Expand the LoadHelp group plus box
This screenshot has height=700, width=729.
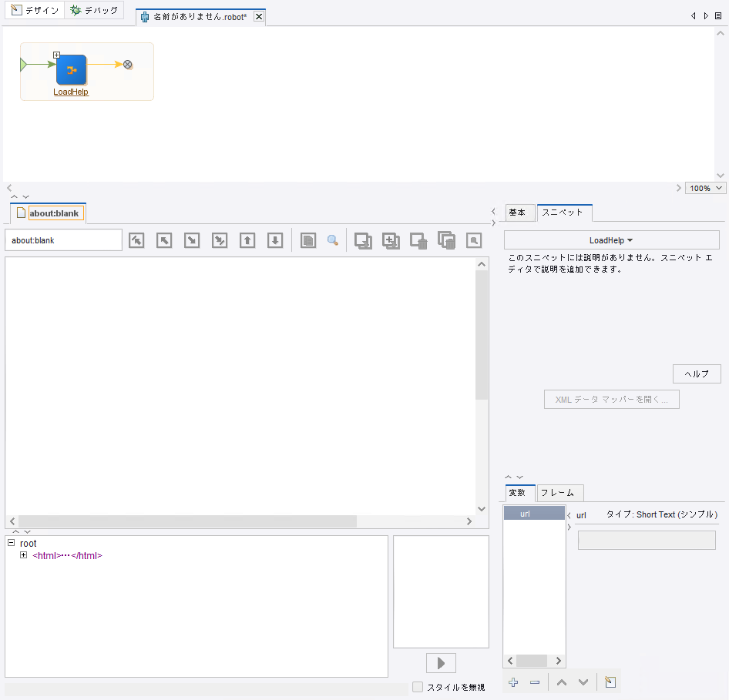[56, 55]
